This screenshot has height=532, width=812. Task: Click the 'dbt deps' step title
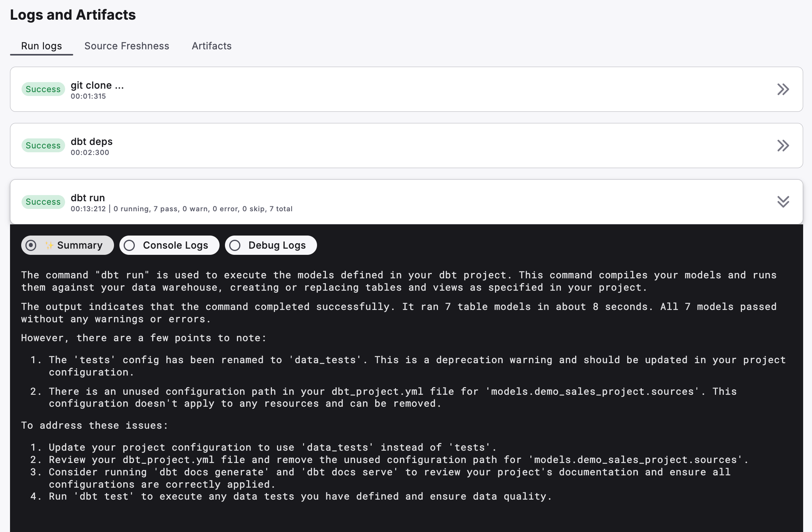tap(92, 141)
